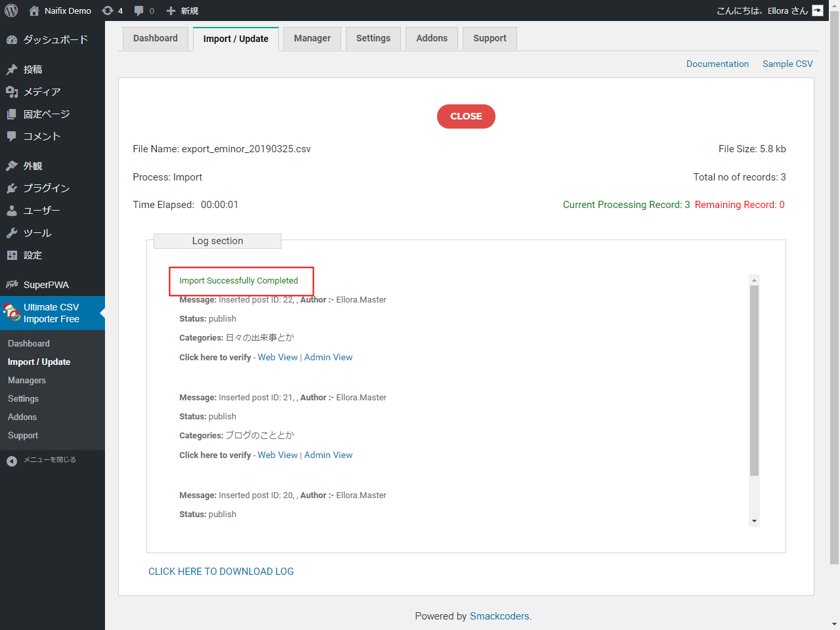Select the Import / Update tab
Viewport: 840px width, 630px height.
tap(236, 39)
